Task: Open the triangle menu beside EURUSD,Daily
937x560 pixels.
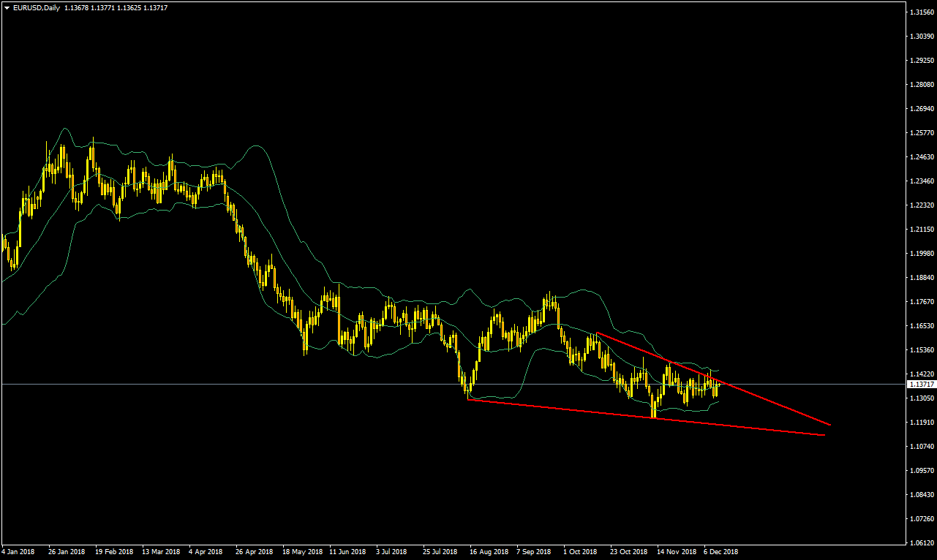Action: coord(7,7)
